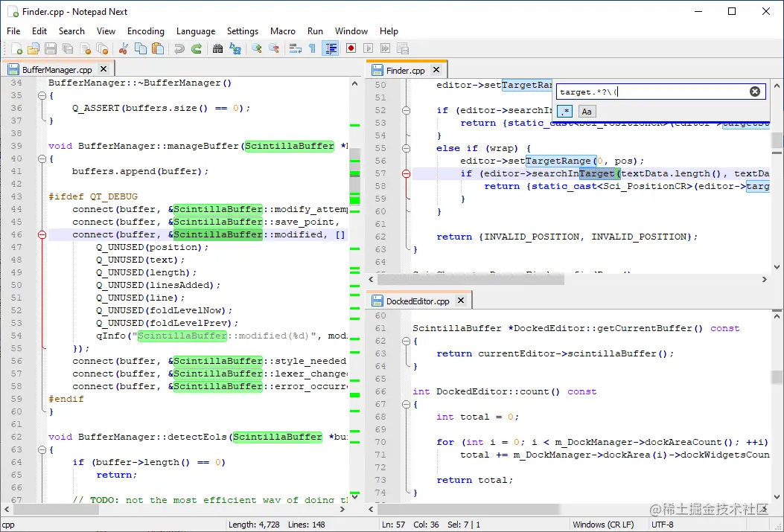Click the Save All toolbar icon
The image size is (784, 532).
coord(68,48)
